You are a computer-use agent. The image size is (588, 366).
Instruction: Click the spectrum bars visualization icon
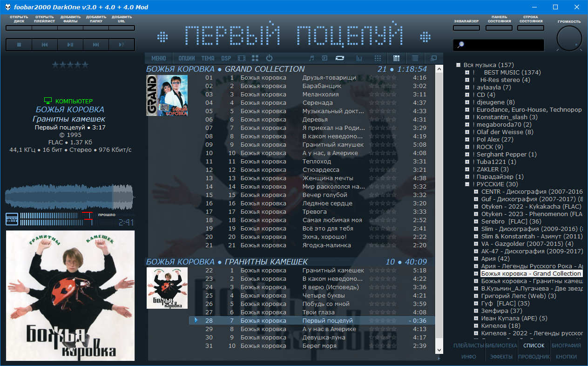[x=359, y=58]
